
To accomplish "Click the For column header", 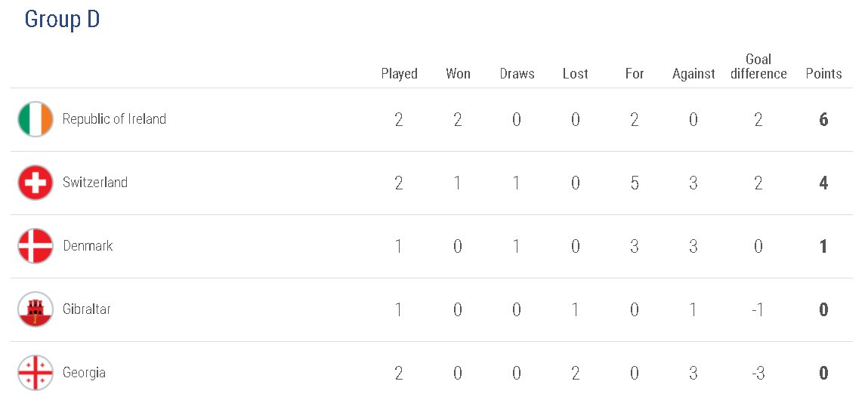I will point(635,74).
